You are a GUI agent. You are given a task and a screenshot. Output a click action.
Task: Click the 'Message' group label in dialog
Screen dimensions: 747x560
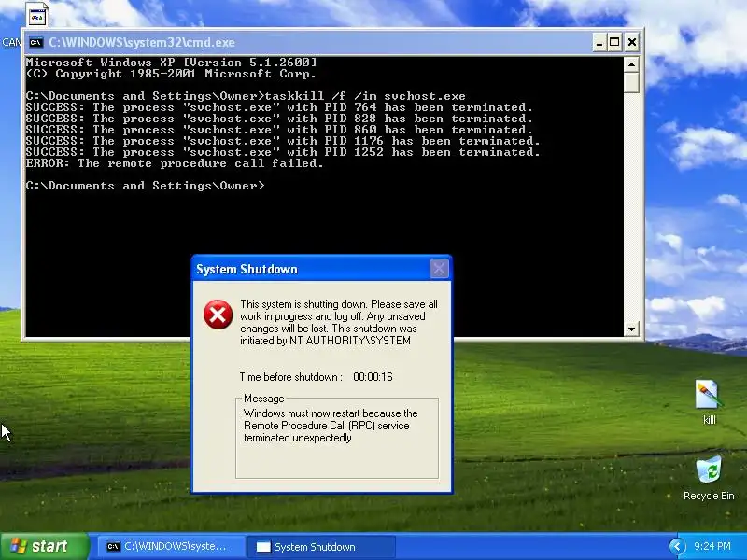(x=264, y=399)
